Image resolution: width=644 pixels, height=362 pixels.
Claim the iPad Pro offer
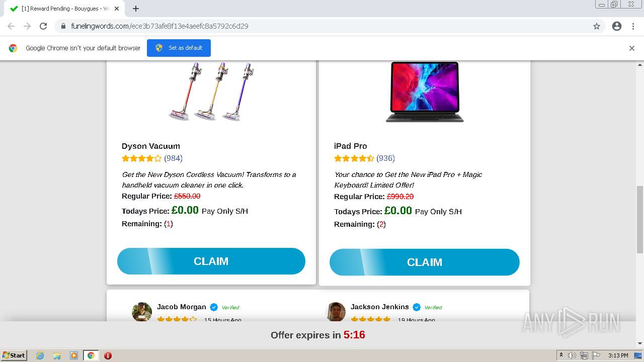pyautogui.click(x=425, y=262)
